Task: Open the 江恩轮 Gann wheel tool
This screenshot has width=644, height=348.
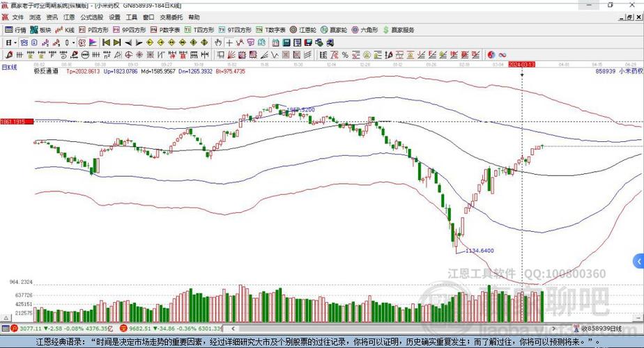Action: click(305, 30)
